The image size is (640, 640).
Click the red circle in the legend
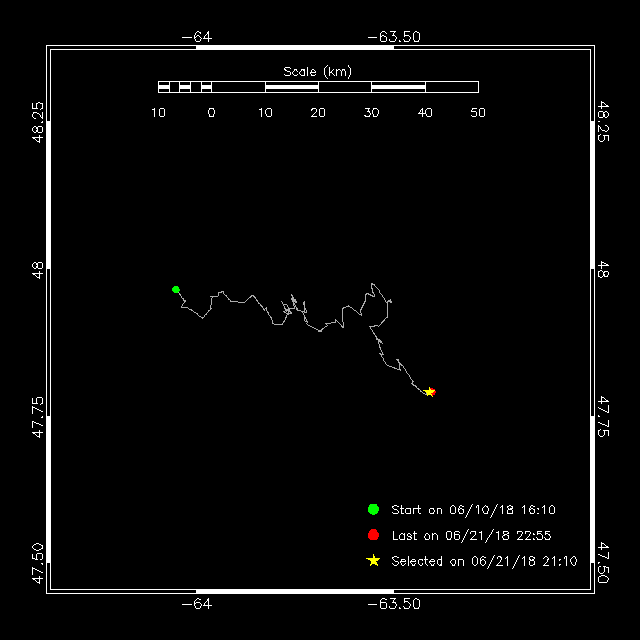pos(373,535)
